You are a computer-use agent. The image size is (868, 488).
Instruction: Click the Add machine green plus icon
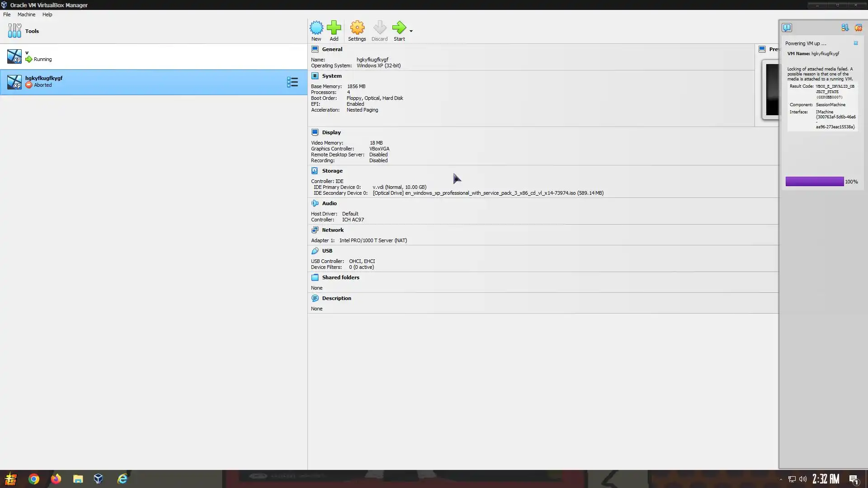[334, 28]
